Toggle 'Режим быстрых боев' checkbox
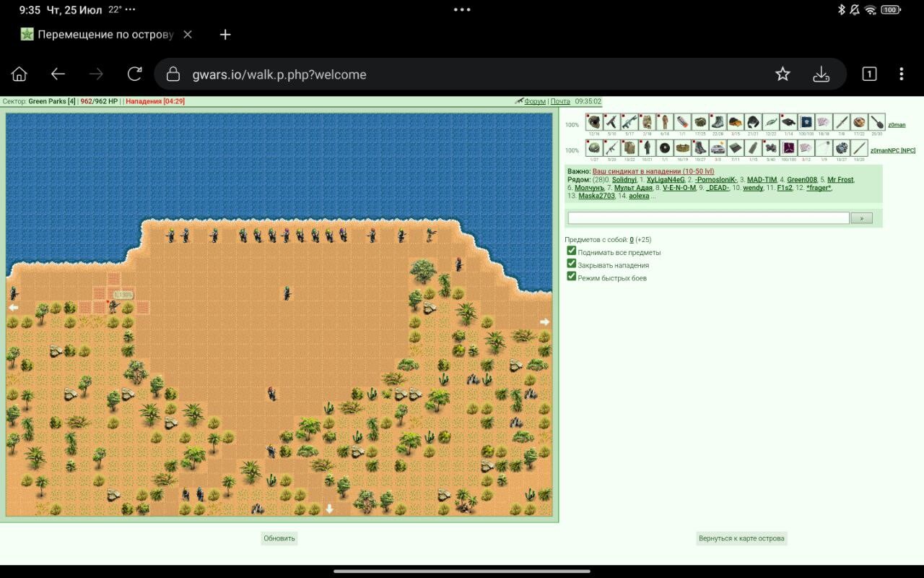The image size is (924, 578). click(x=572, y=276)
